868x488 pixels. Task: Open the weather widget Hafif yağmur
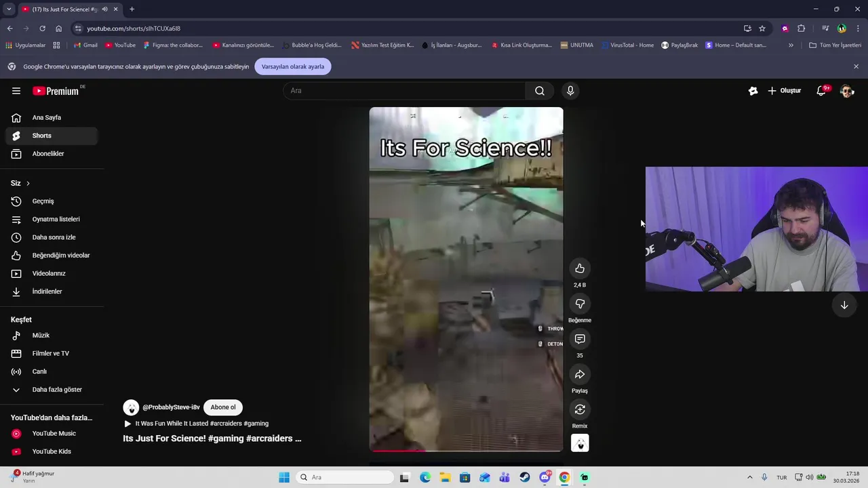coord(32,477)
